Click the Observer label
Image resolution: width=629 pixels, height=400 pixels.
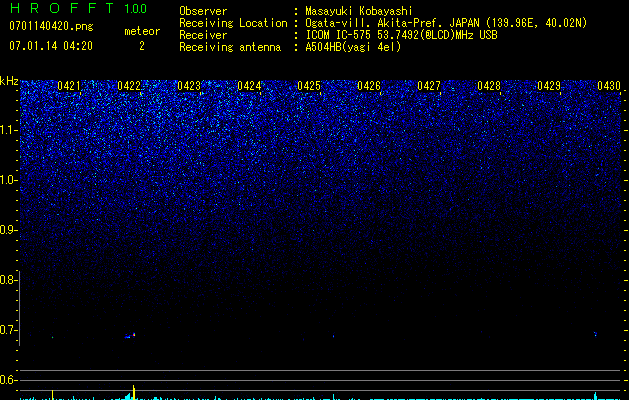tap(203, 11)
